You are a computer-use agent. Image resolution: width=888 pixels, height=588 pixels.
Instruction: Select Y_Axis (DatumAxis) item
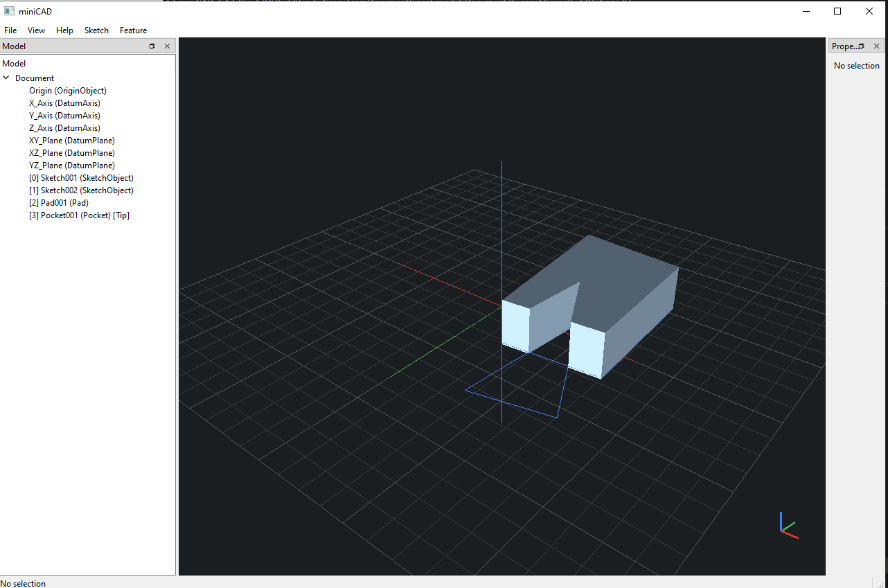tap(64, 116)
